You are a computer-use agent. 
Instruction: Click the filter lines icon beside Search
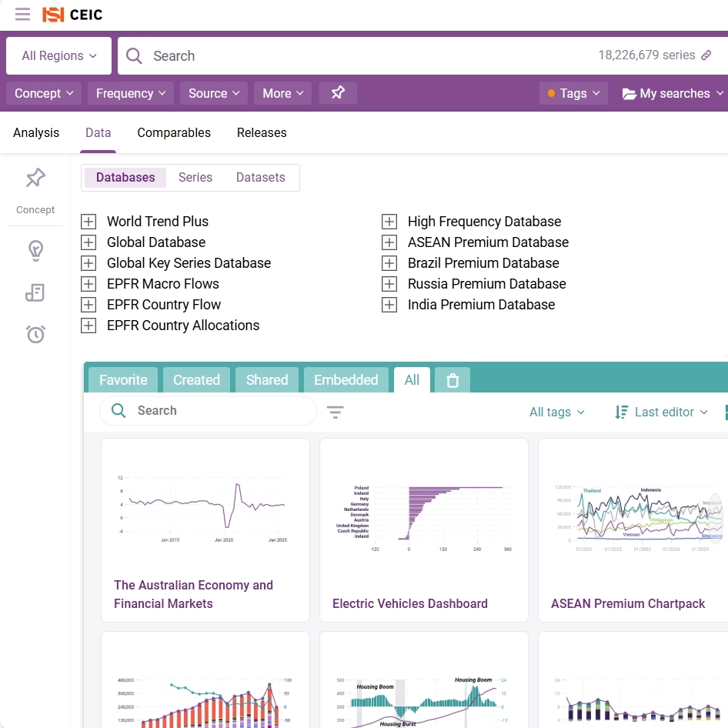[336, 412]
